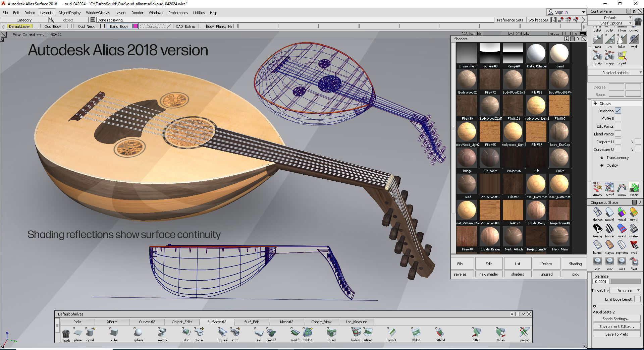Open the Preference Sets button

(510, 20)
